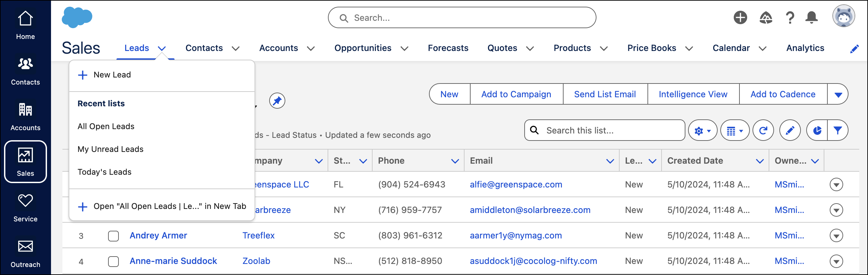Open Zoolab company link
868x275 pixels.
point(256,261)
